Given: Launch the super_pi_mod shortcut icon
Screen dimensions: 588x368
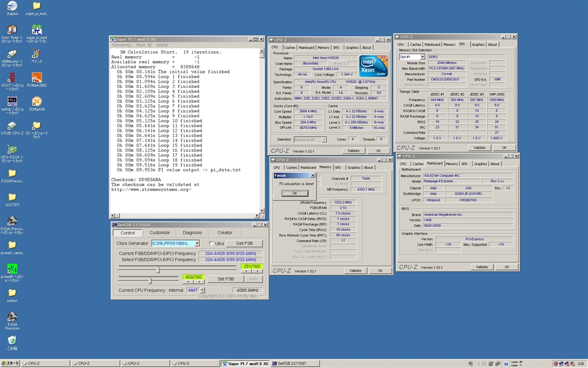Looking at the screenshot, I should point(37,29).
